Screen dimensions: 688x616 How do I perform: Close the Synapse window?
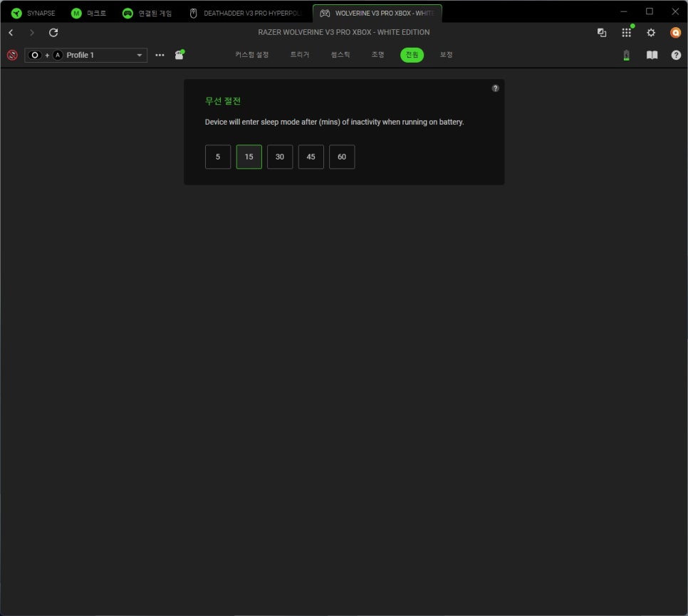tap(675, 11)
